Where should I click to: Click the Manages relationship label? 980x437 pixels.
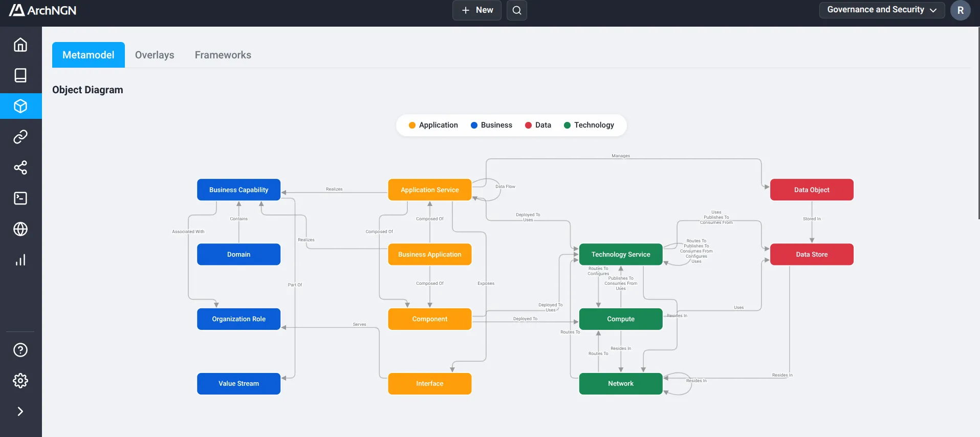pyautogui.click(x=621, y=156)
